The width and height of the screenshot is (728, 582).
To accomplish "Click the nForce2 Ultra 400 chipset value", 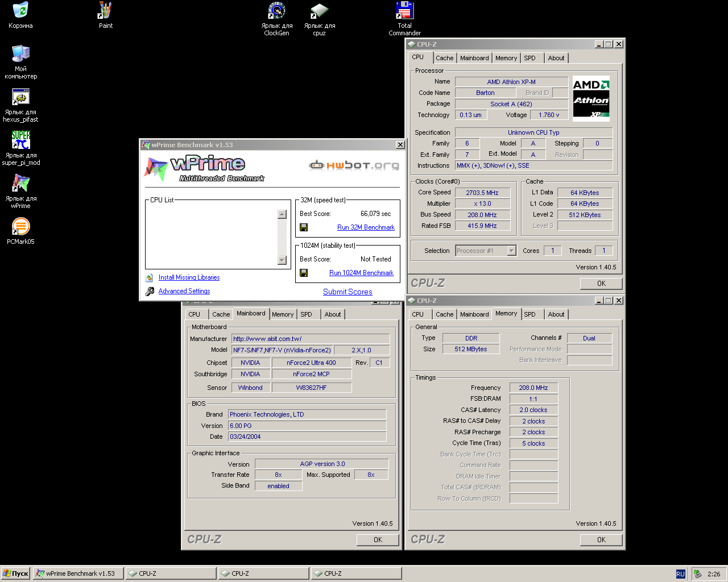I will (311, 363).
